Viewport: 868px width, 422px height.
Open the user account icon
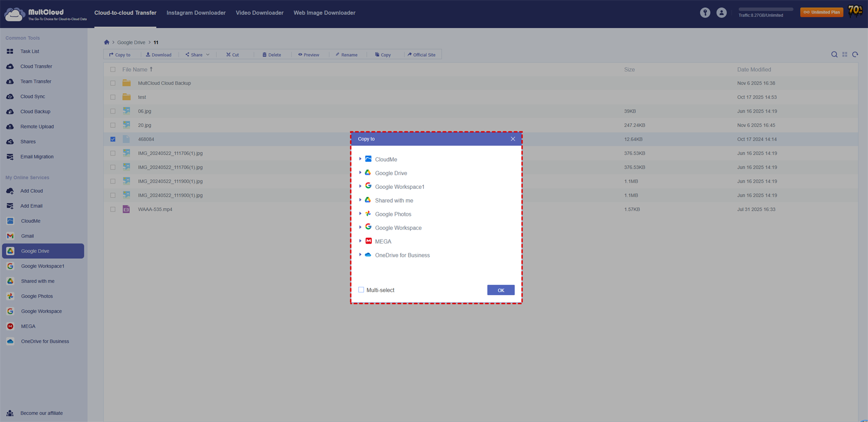(x=722, y=13)
